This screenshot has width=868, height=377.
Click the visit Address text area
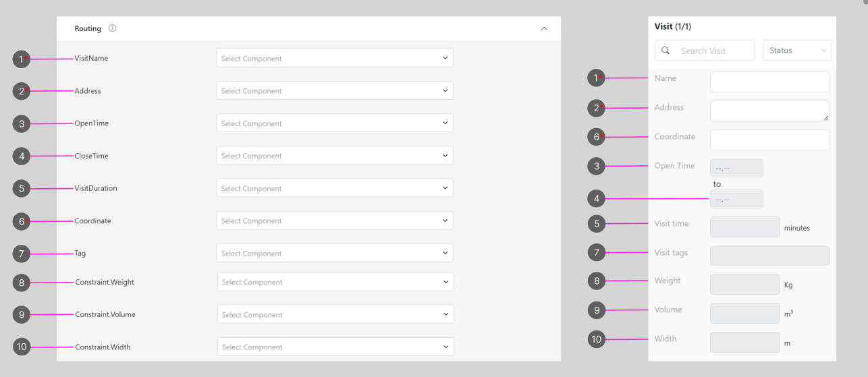pyautogui.click(x=769, y=111)
